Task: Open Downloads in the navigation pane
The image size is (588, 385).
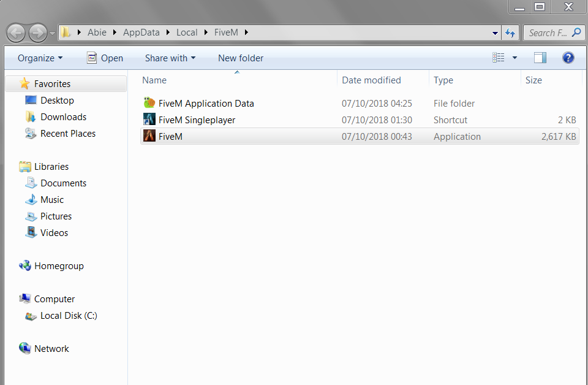Action: [x=63, y=116]
